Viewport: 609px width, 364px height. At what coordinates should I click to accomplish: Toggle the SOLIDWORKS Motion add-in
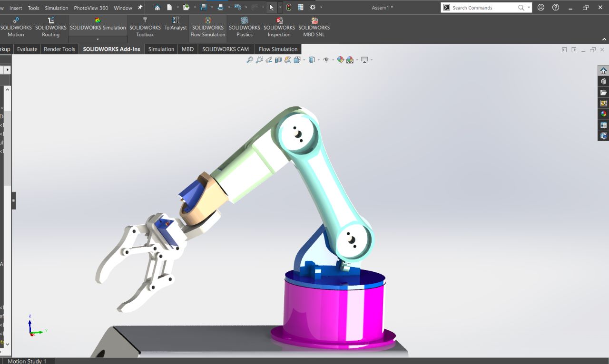(16, 28)
